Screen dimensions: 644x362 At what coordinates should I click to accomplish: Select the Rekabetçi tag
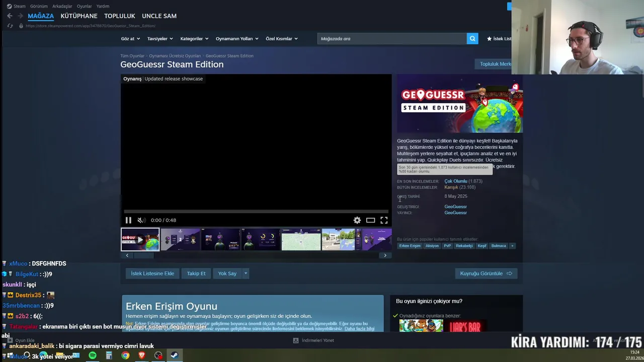pyautogui.click(x=464, y=246)
